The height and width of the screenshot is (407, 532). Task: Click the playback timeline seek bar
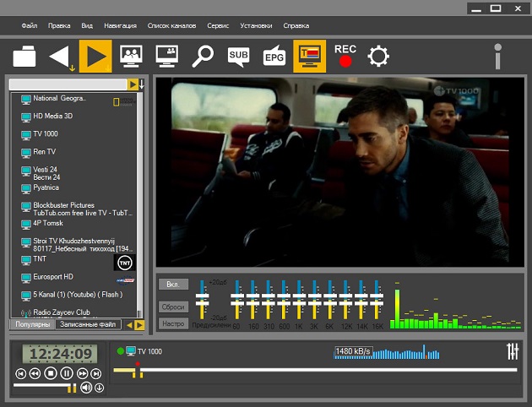point(316,370)
